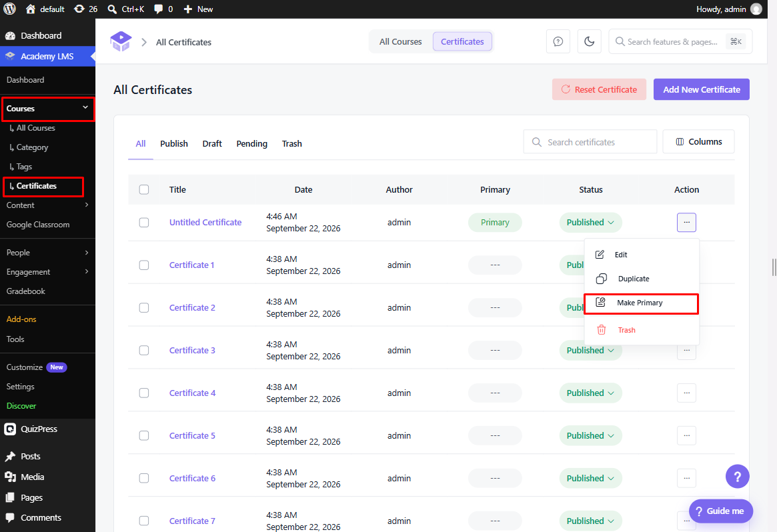Open the default site home icon
The image size is (777, 532).
(31, 9)
